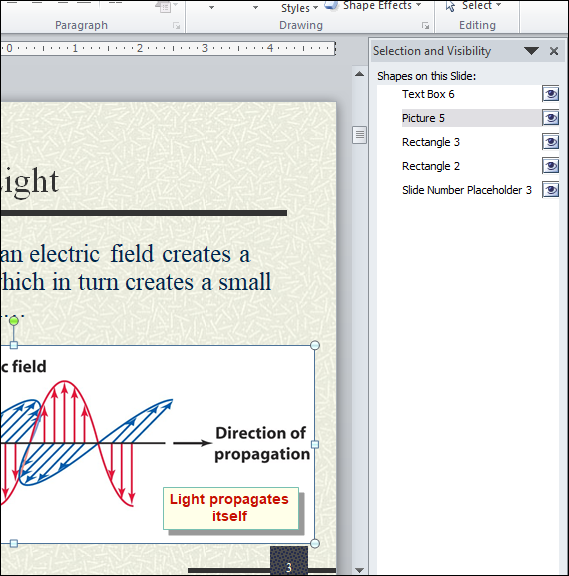Screen dimensions: 569x576
Task: Click the "Direction of propagation" label in picture
Action: point(262,443)
